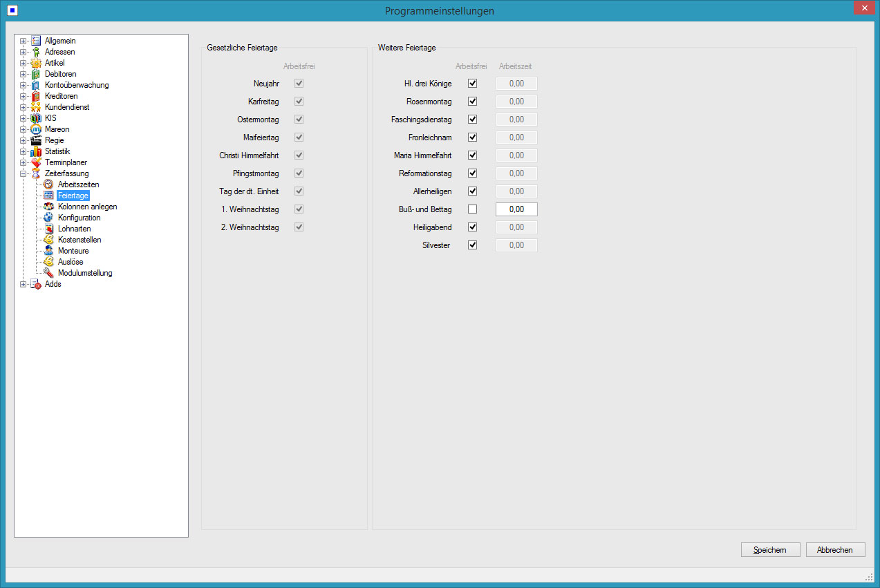Click the Kolonnen anlegen icon
880x588 pixels.
click(48, 207)
